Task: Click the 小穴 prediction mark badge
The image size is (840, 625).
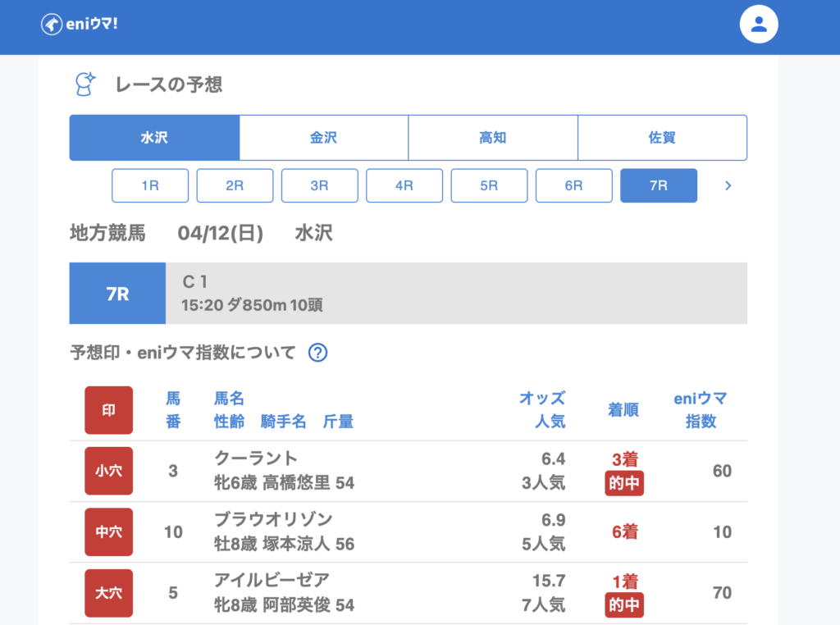Action: coord(108,471)
